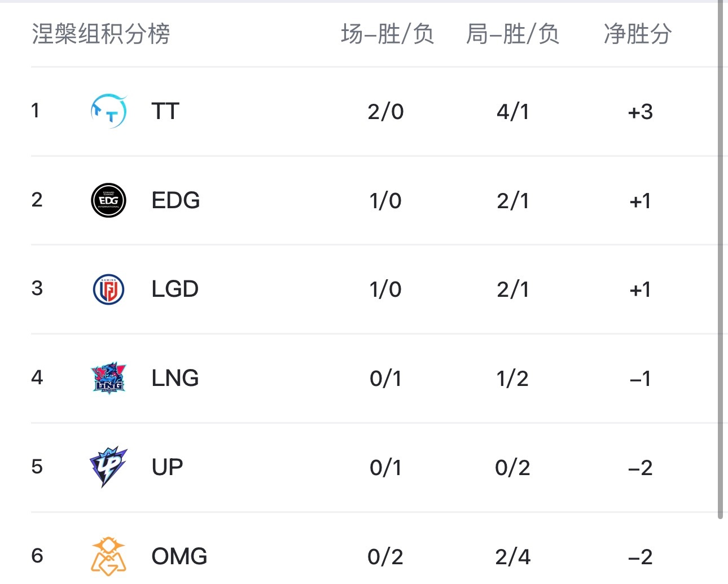The height and width of the screenshot is (584, 728).
Task: Select OMG's 2/4 game record
Action: 512,557
